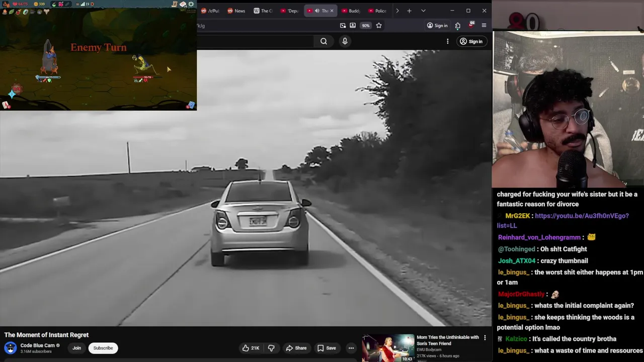Click username Josh_ATX04 in chat
The height and width of the screenshot is (362, 644).
(x=517, y=260)
